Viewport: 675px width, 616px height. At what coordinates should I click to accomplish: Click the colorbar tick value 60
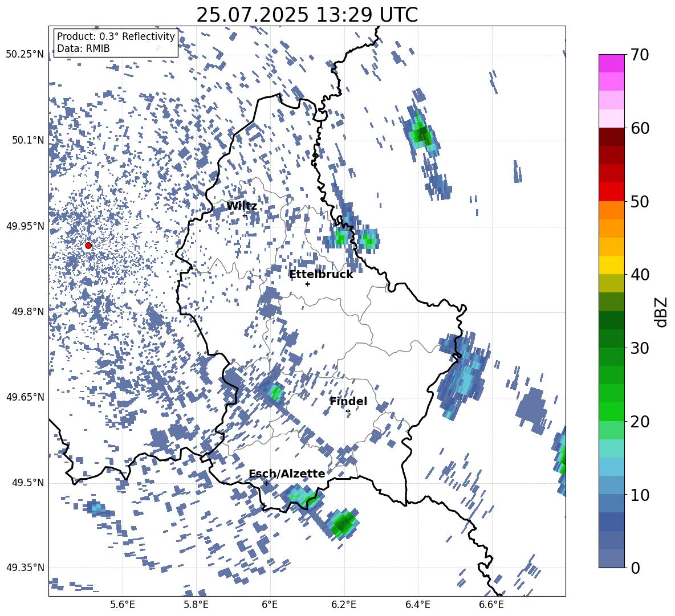click(x=640, y=128)
